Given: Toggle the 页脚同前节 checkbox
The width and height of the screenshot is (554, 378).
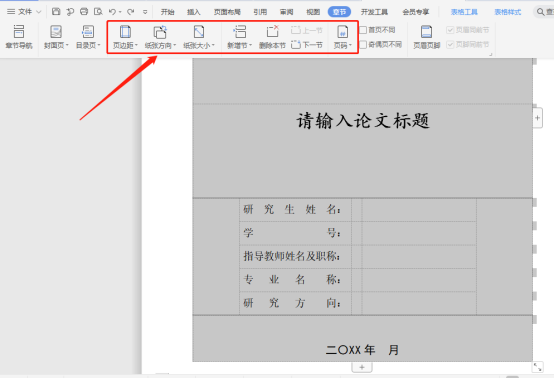Looking at the screenshot, I should click(x=450, y=45).
